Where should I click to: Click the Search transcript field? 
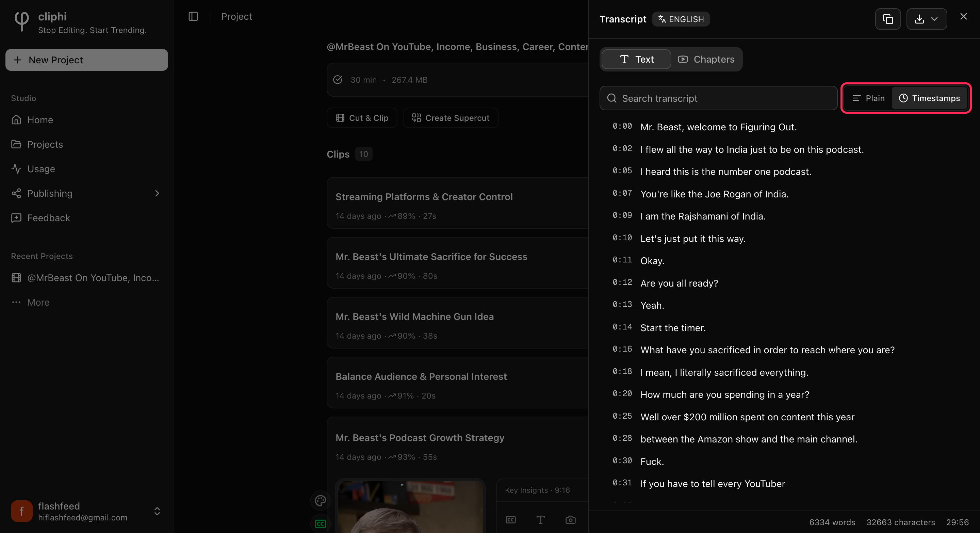coord(718,98)
